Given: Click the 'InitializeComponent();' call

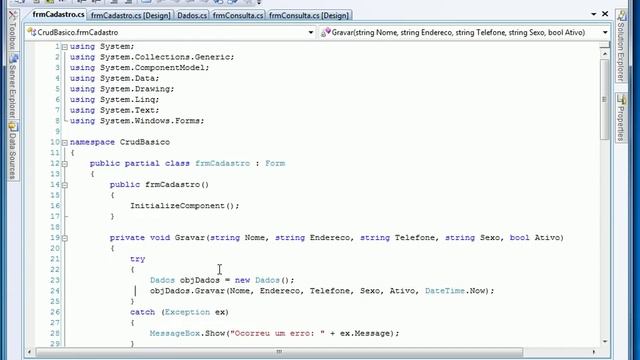Looking at the screenshot, I should click(184, 206).
